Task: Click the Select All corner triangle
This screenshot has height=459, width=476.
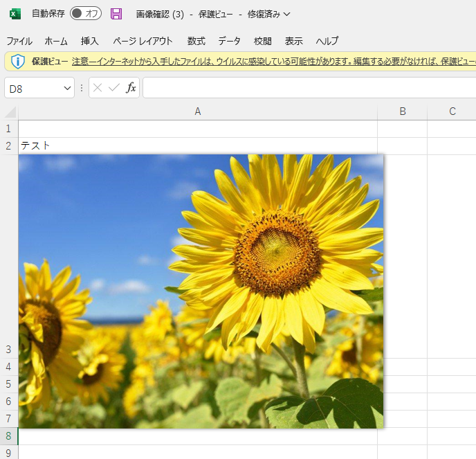Action: pyautogui.click(x=10, y=111)
